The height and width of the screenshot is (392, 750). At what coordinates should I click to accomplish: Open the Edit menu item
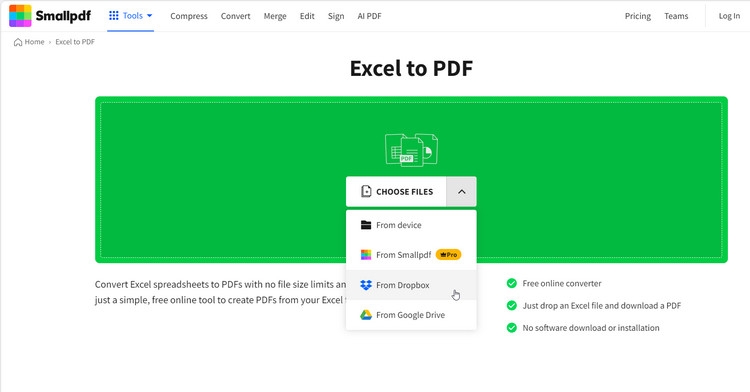point(307,16)
